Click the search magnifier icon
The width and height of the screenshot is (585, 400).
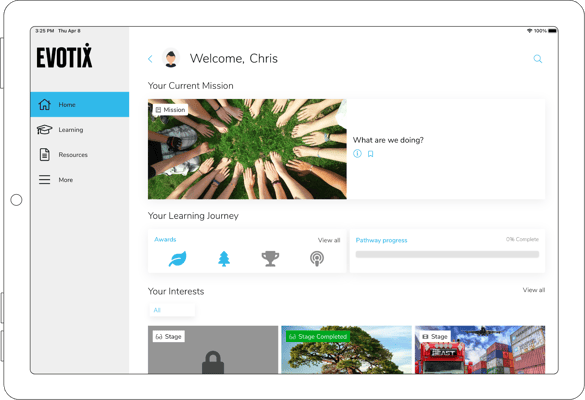[538, 59]
